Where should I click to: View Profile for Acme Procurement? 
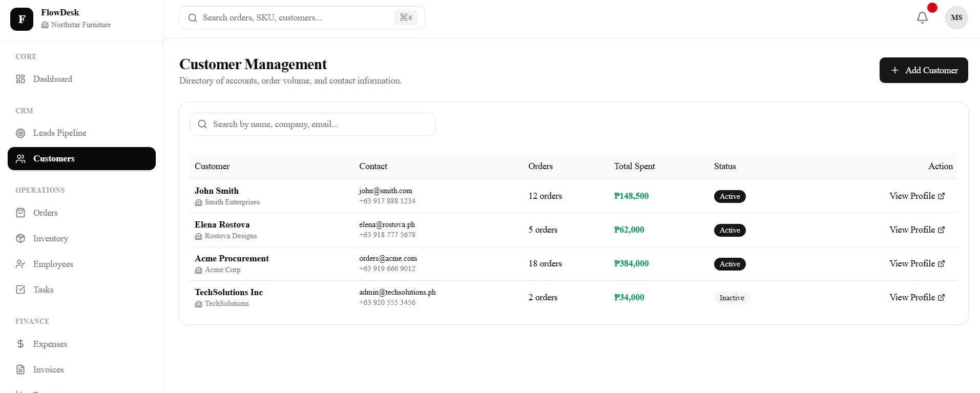[x=917, y=263]
